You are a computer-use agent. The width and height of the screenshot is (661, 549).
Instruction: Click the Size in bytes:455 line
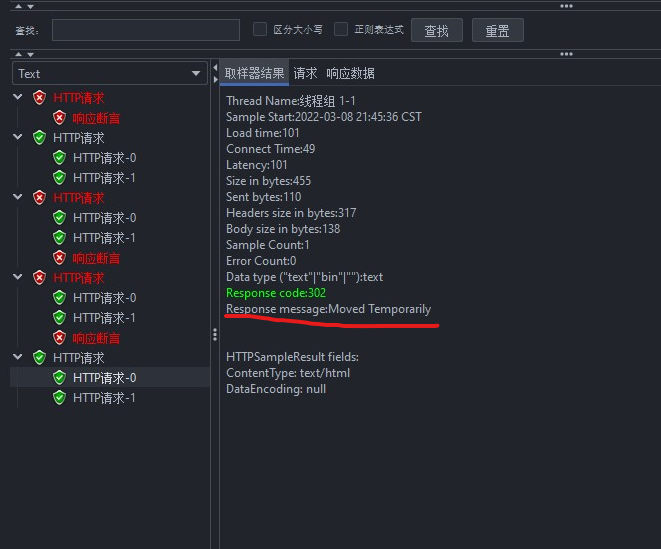[269, 181]
